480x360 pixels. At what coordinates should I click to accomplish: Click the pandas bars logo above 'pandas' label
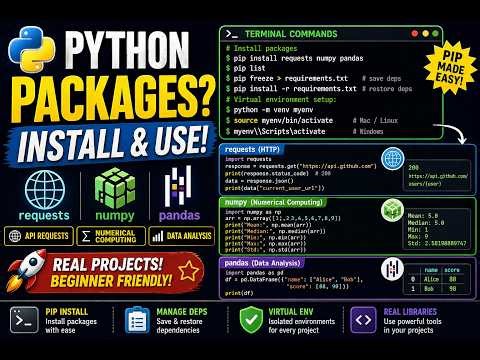click(178, 187)
